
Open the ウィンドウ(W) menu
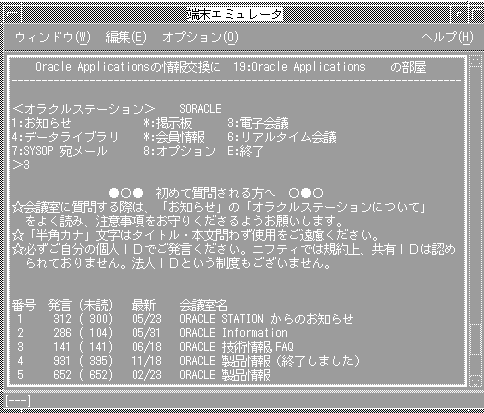(52, 37)
